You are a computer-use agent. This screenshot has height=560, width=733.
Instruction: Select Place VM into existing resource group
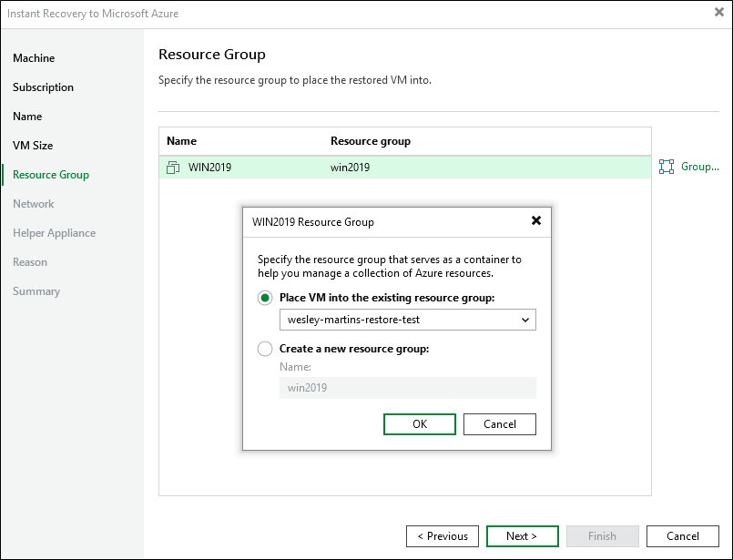[x=266, y=298]
